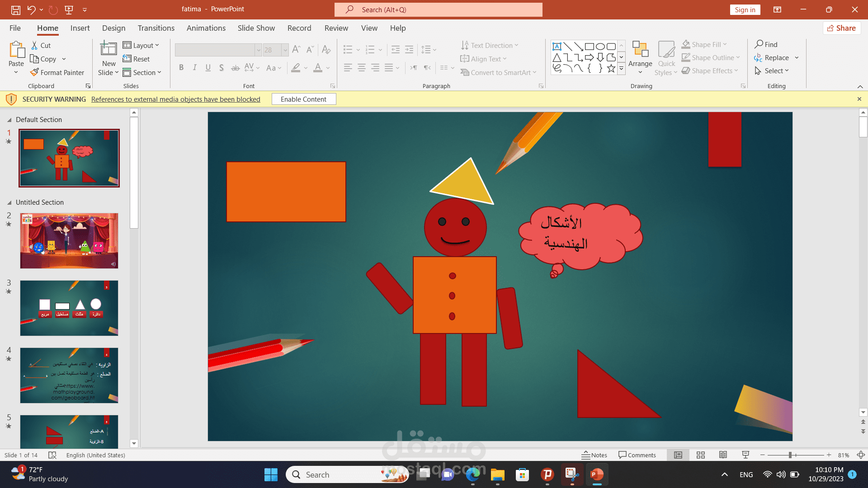Screen dimensions: 868x488
Task: Toggle Italic formatting
Action: click(x=194, y=68)
